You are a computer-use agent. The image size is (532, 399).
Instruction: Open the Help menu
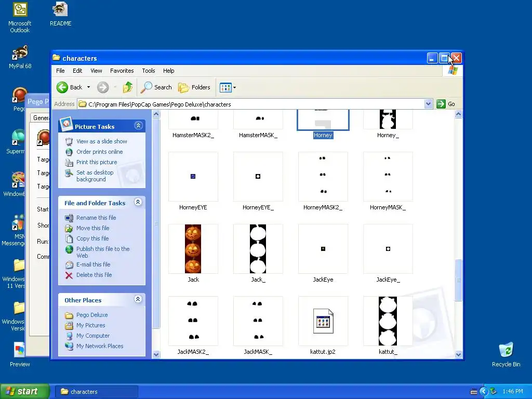[169, 71]
